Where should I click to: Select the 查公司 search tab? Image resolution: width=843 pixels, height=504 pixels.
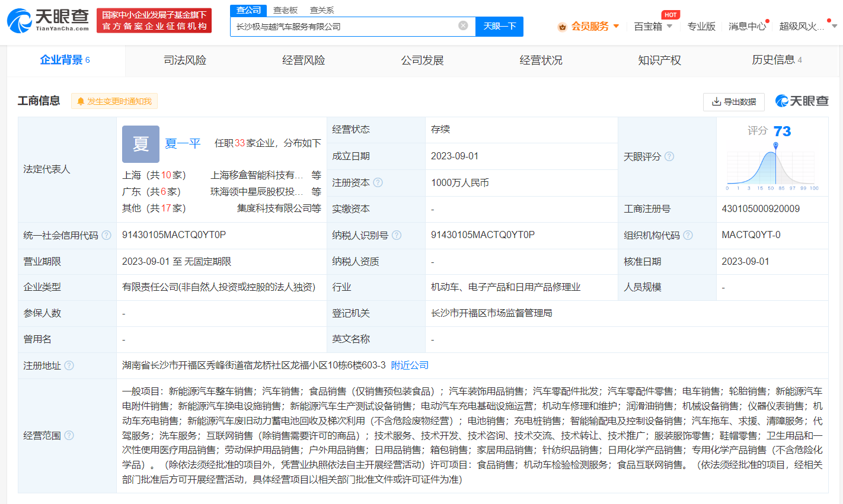(248, 10)
